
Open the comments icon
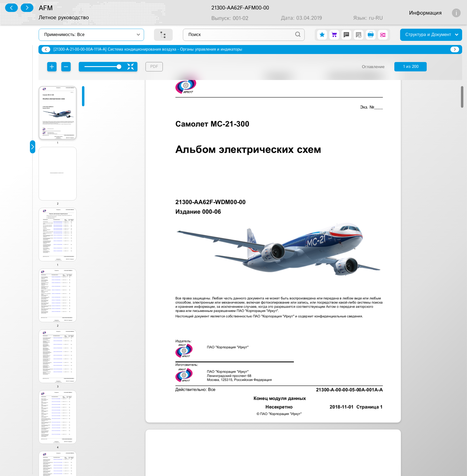click(346, 35)
